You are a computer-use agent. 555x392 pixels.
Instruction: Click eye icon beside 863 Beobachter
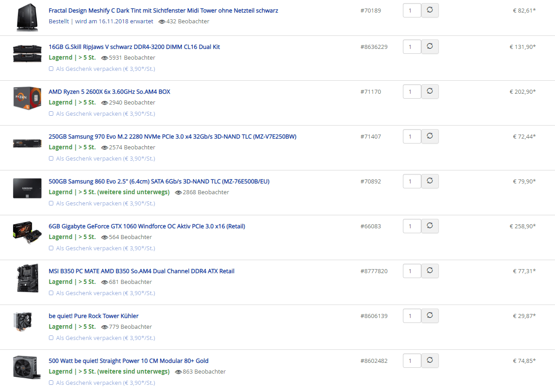178,372
